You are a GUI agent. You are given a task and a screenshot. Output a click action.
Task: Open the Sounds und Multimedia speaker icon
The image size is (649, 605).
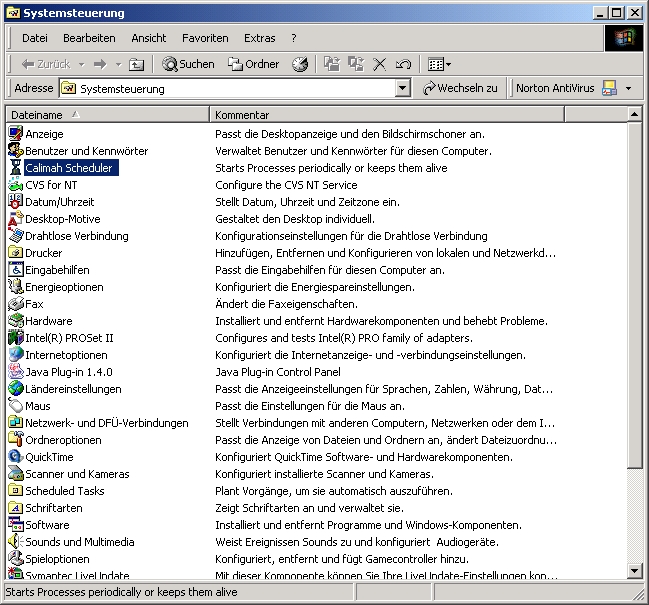click(16, 541)
